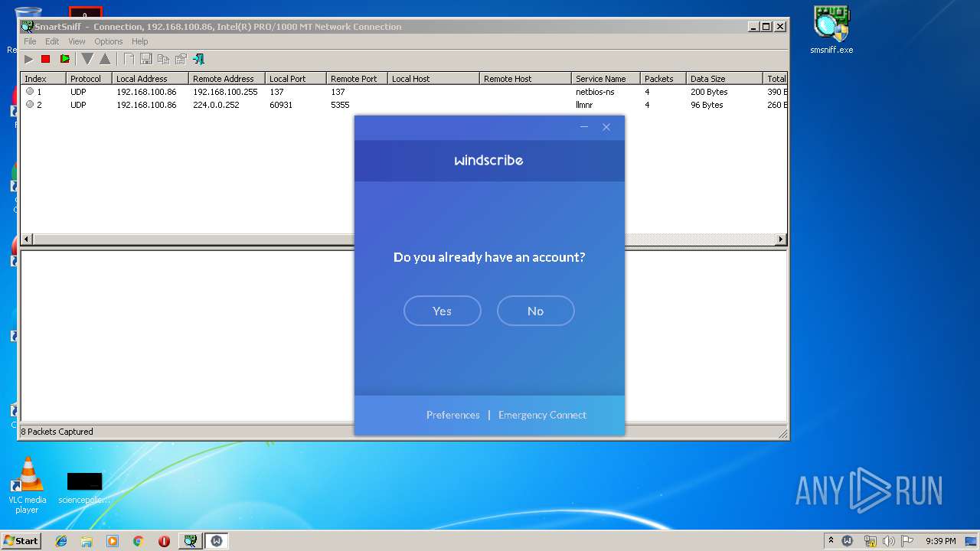Image resolution: width=980 pixels, height=551 pixels.
Task: Start capture with the gray play icon
Action: coord(28,59)
